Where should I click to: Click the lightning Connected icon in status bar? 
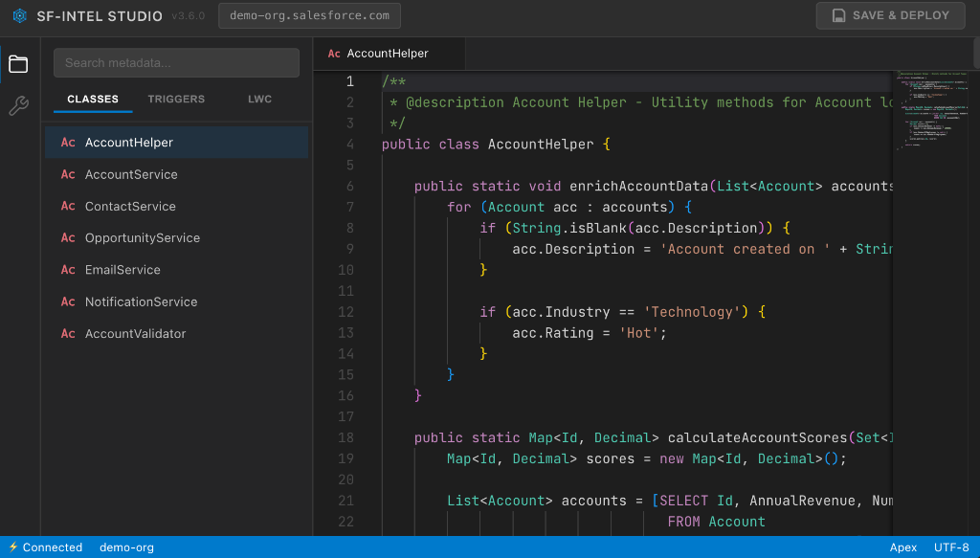point(15,547)
